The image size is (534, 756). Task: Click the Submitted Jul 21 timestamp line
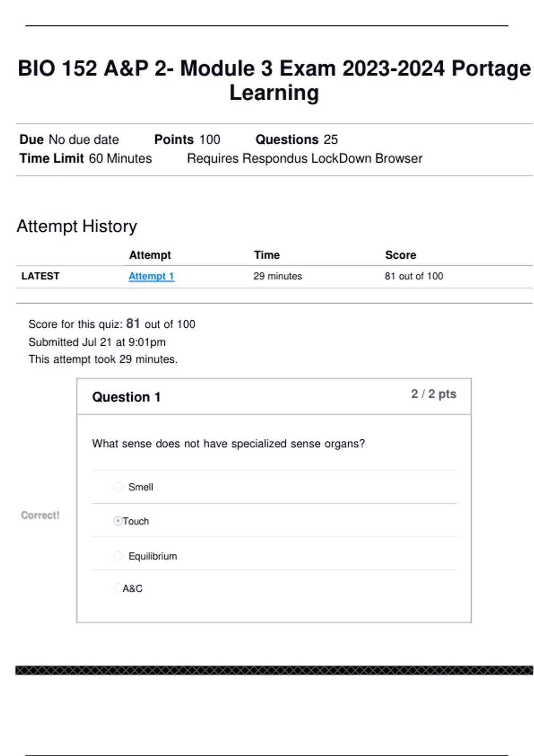pos(97,342)
